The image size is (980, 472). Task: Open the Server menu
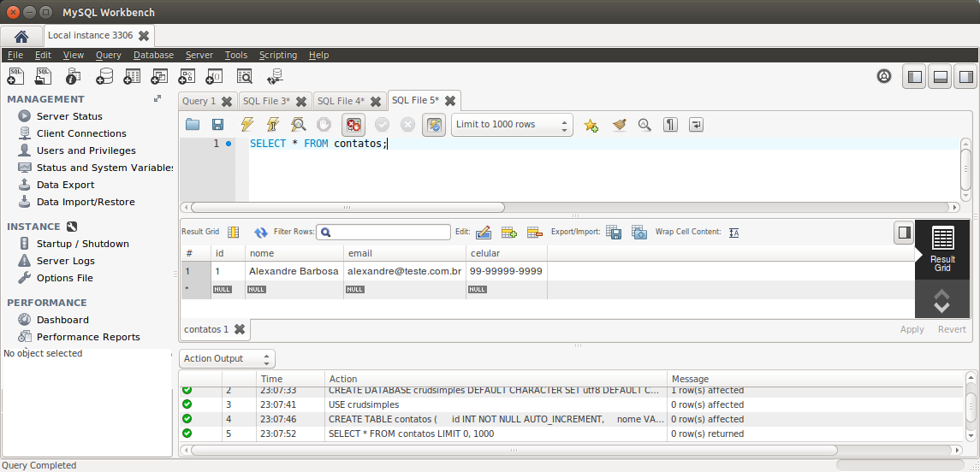(x=199, y=55)
